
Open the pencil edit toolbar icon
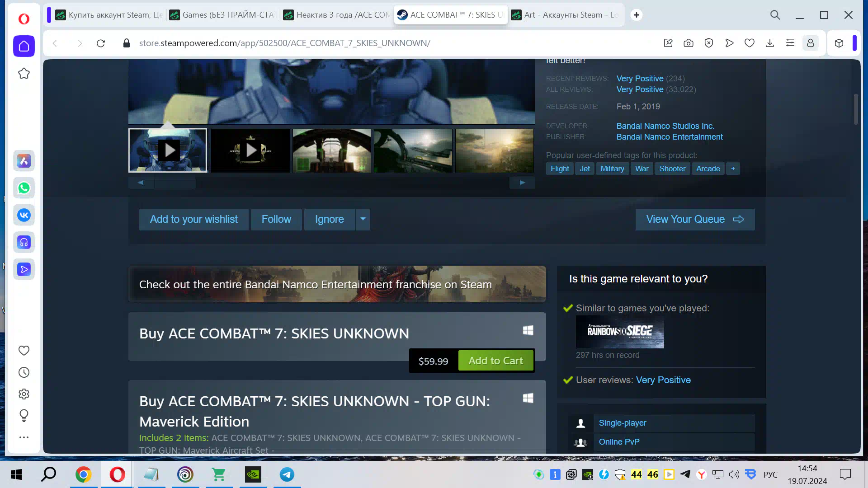(x=668, y=43)
